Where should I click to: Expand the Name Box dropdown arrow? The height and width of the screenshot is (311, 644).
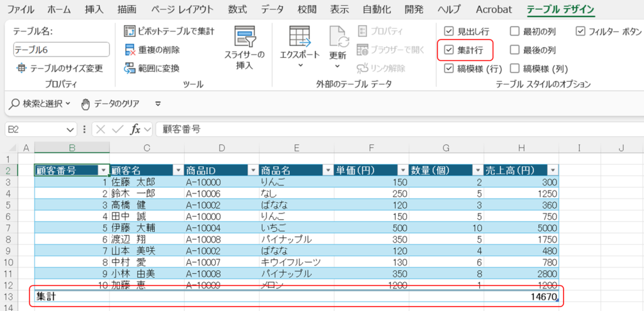(x=70, y=129)
